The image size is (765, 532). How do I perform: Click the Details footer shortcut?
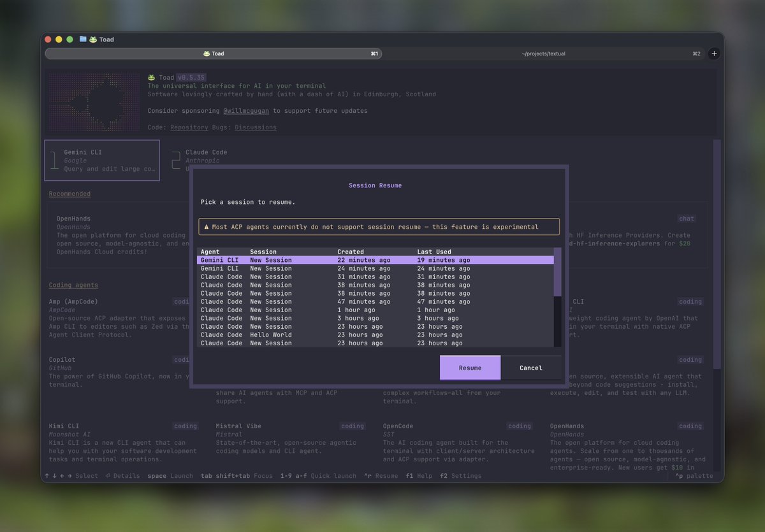click(122, 476)
